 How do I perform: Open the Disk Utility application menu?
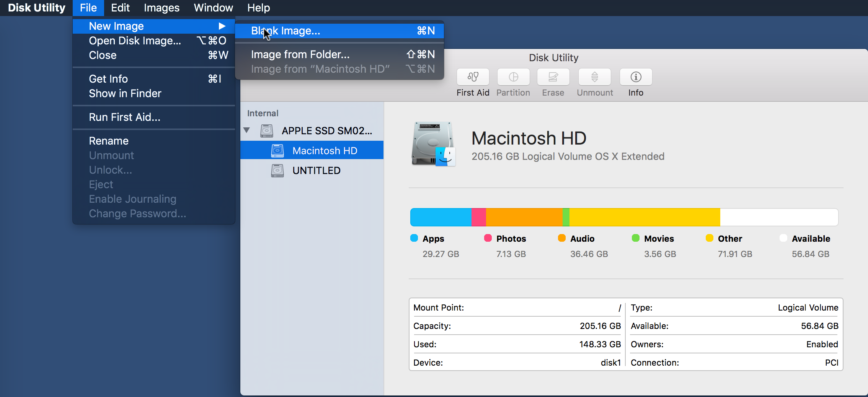[x=37, y=8]
